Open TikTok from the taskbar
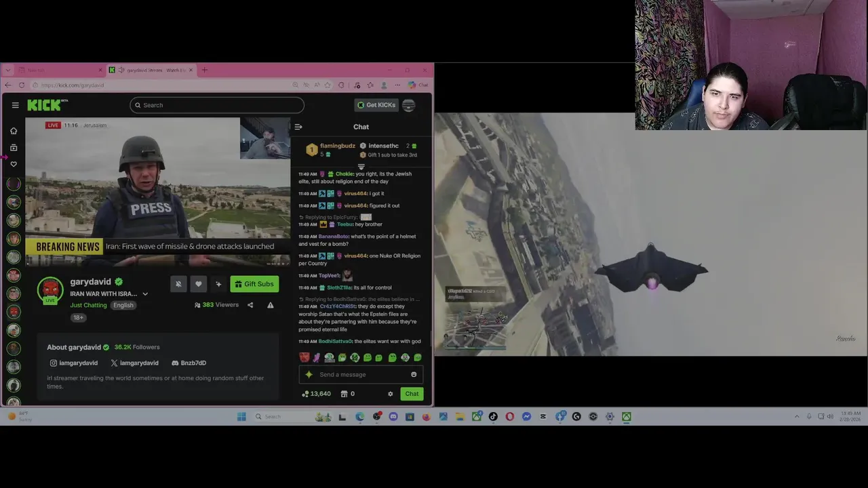 (493, 417)
